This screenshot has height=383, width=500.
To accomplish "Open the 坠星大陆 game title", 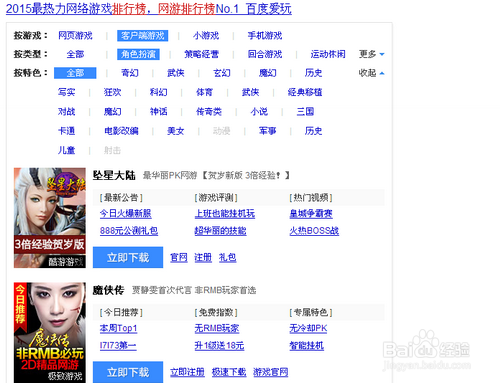I will point(114,175).
